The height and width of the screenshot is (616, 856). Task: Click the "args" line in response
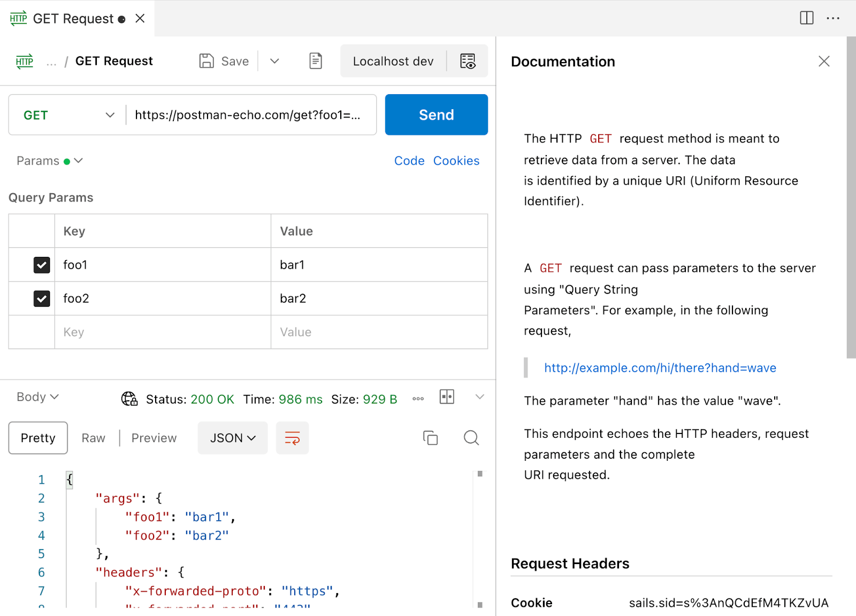[x=129, y=498]
